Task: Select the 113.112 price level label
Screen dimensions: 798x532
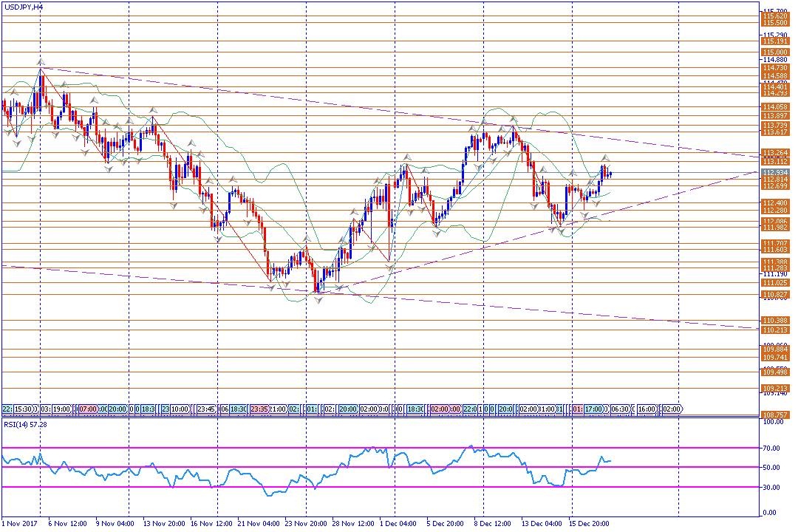Action: (775, 161)
